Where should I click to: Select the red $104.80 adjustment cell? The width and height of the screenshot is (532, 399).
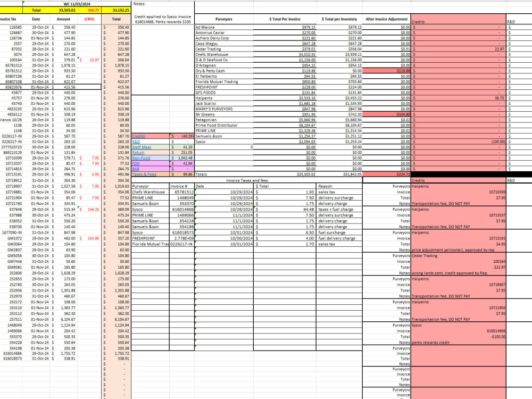(x=386, y=114)
